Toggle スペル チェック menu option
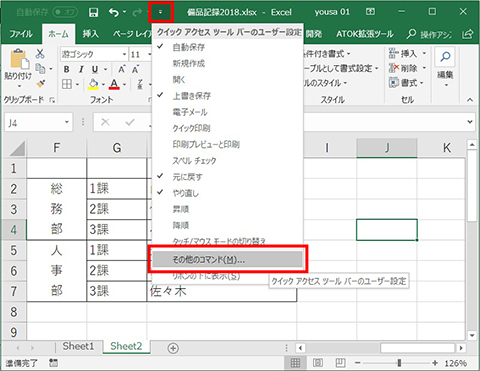Image resolution: width=480 pixels, height=371 pixels. click(x=227, y=161)
